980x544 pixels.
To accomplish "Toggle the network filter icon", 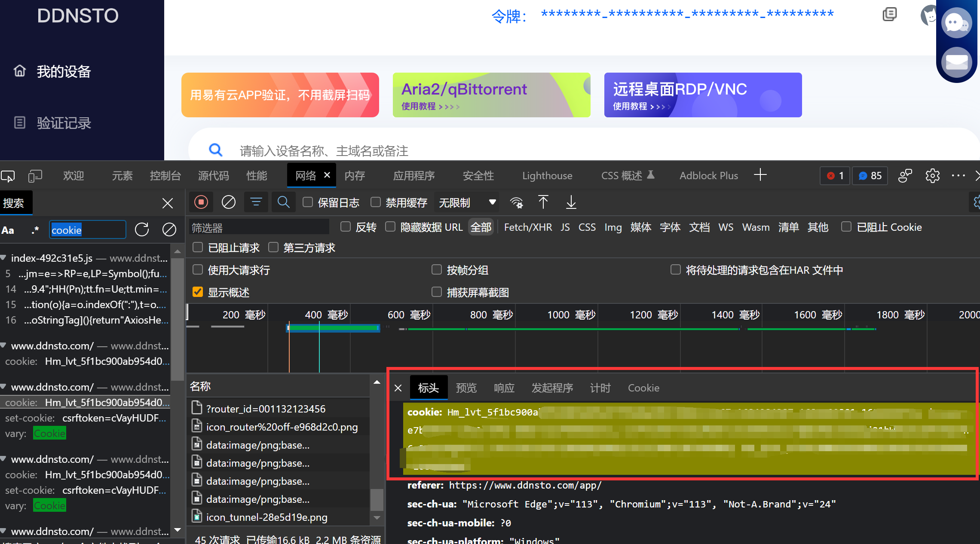I will click(x=256, y=202).
